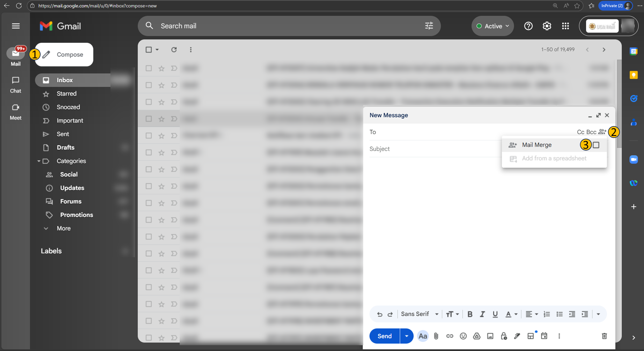Open the Drafts folder

tap(65, 148)
